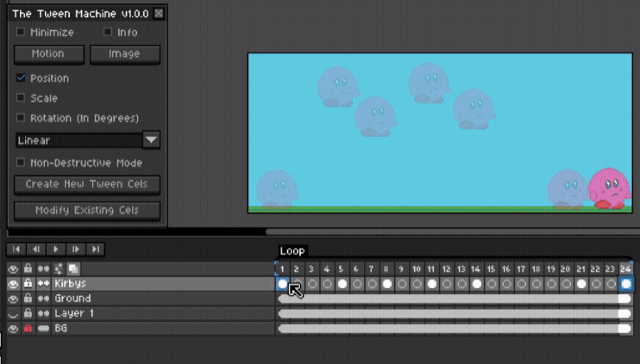Image resolution: width=640 pixels, height=364 pixels.
Task: Step to the previous frame
Action: 36,249
